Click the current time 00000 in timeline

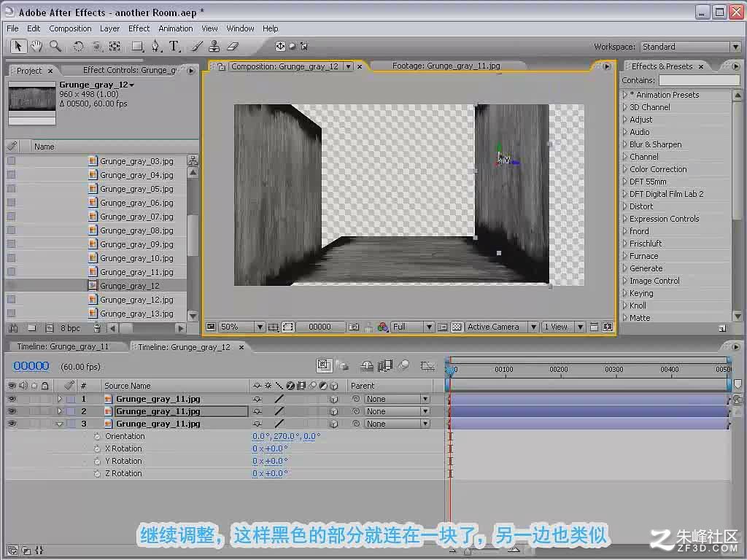pos(31,366)
